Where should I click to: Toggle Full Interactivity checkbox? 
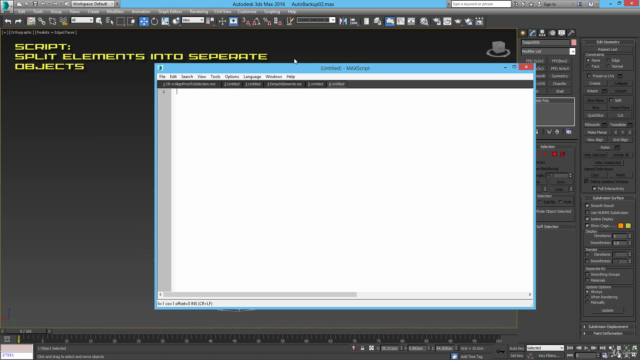pyautogui.click(x=594, y=189)
